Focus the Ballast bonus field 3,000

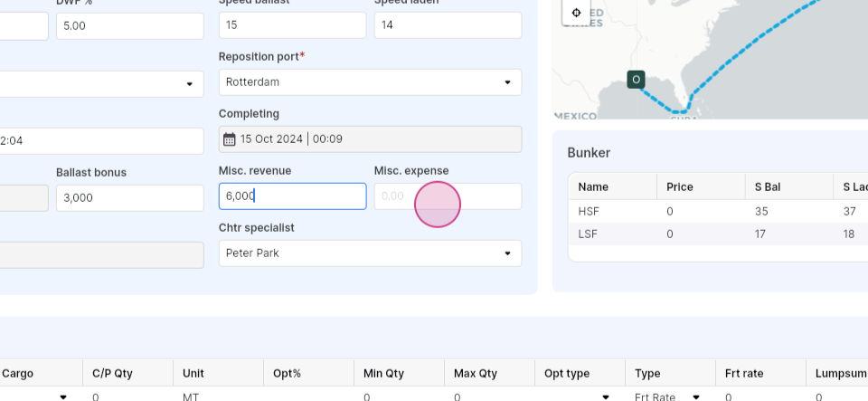(x=129, y=197)
